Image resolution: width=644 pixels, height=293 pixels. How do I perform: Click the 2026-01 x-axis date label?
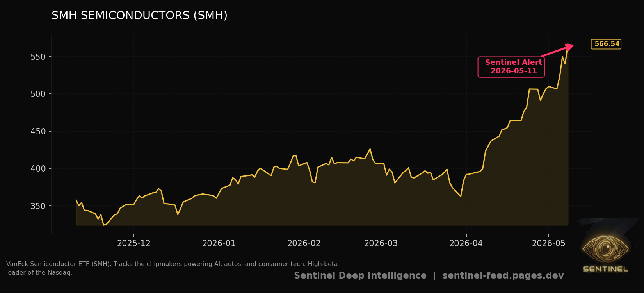click(219, 244)
